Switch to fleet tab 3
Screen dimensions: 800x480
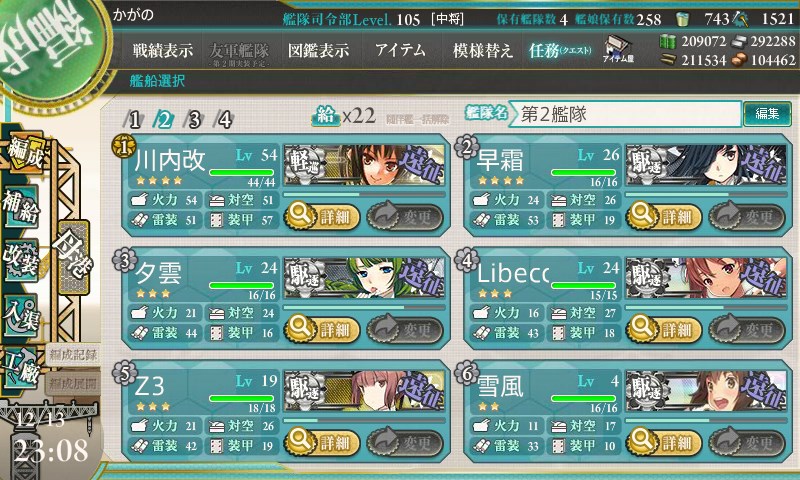[194, 120]
